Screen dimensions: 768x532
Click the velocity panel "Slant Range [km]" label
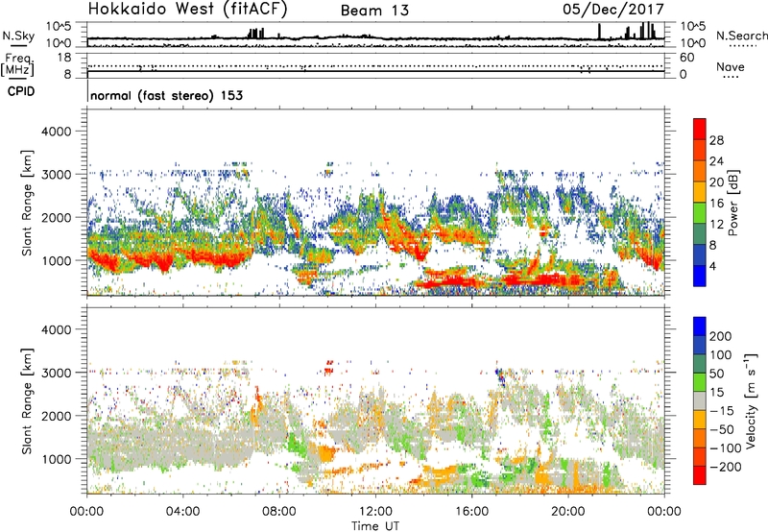tap(27, 401)
